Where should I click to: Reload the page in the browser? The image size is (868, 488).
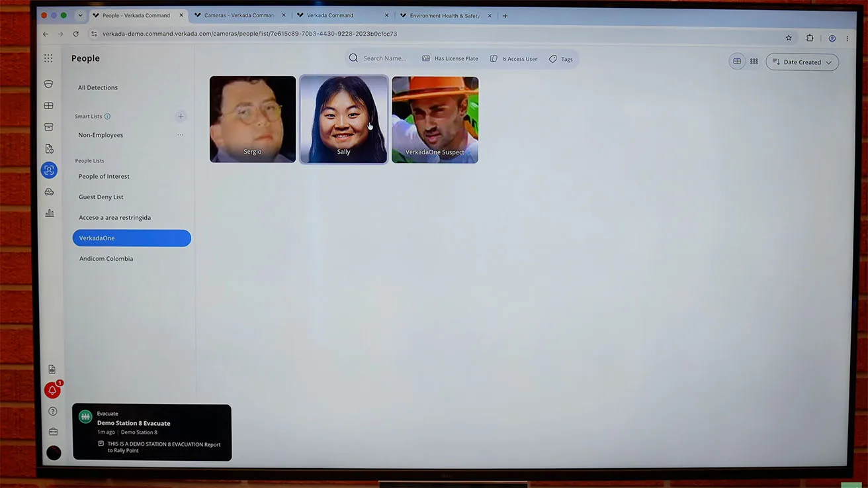point(76,34)
